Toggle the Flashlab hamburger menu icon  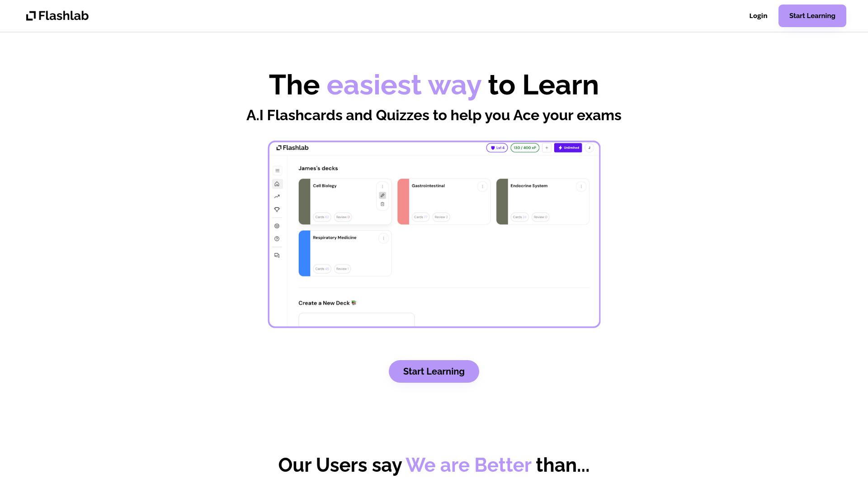point(278,171)
